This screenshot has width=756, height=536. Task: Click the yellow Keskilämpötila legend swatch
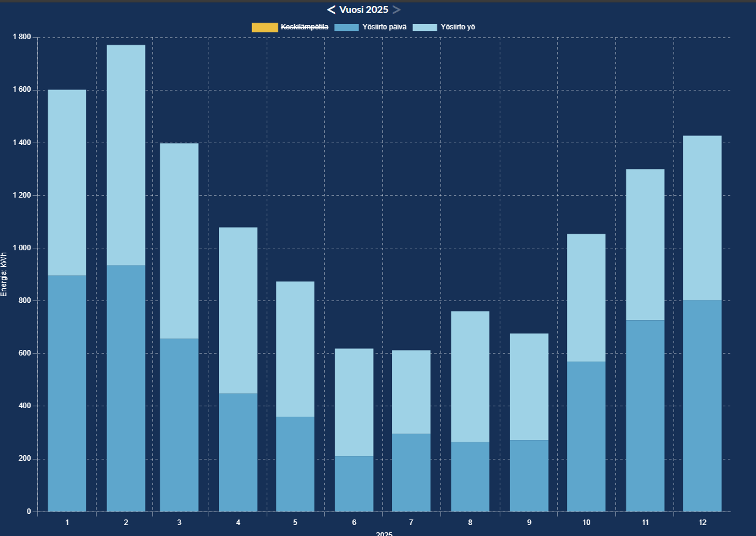point(264,27)
